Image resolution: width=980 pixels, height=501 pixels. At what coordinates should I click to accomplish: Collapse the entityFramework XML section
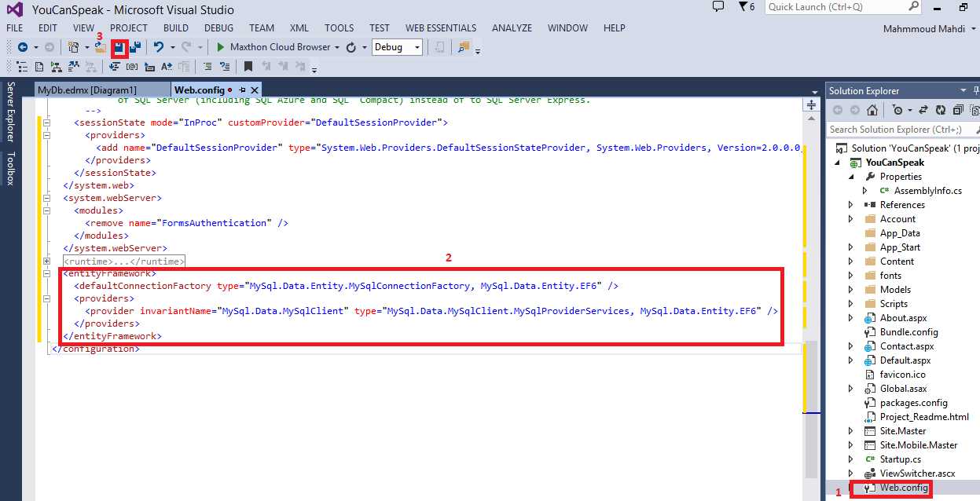[x=47, y=273]
